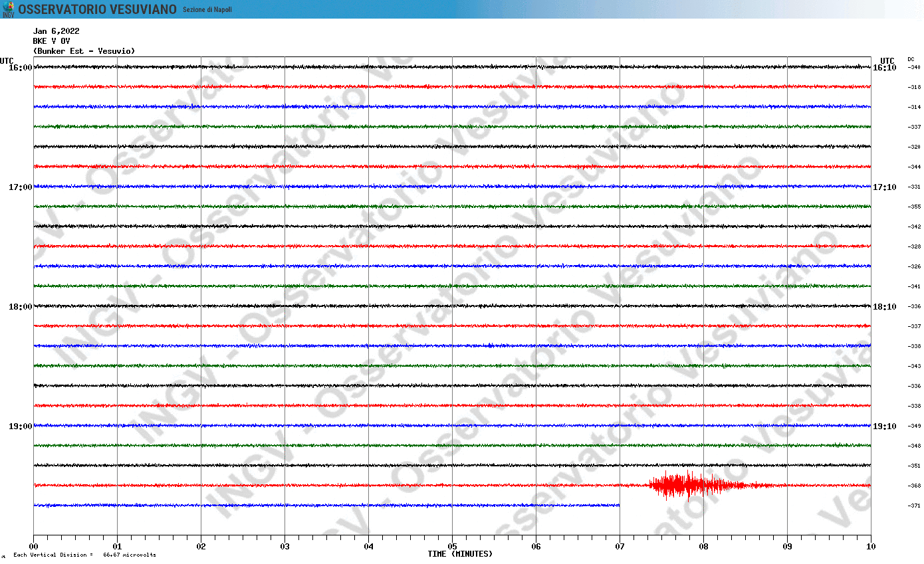
Task: Click the 06 minute axis label
Action: point(536,546)
